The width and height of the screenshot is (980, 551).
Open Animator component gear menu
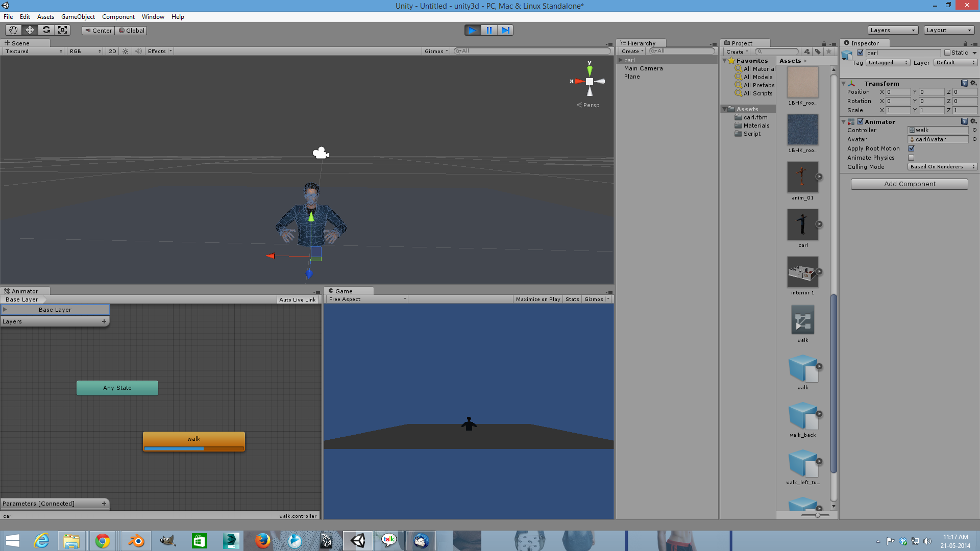[x=973, y=121]
